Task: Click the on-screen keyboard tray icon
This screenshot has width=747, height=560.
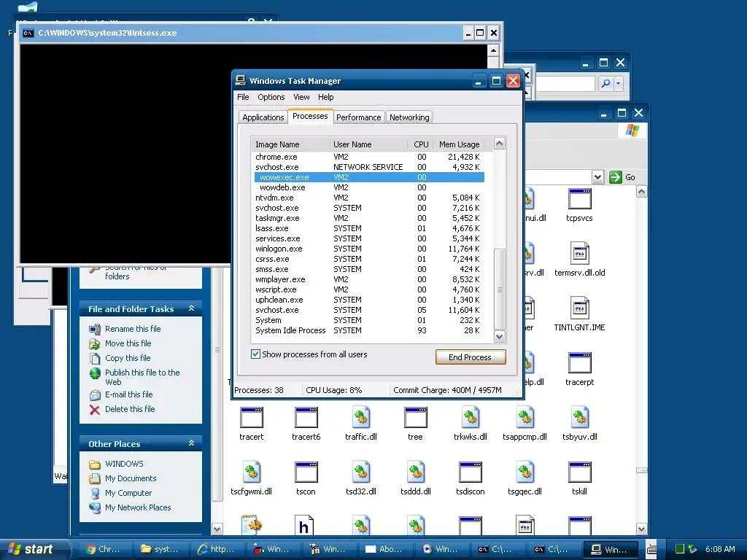Action: click(651, 549)
